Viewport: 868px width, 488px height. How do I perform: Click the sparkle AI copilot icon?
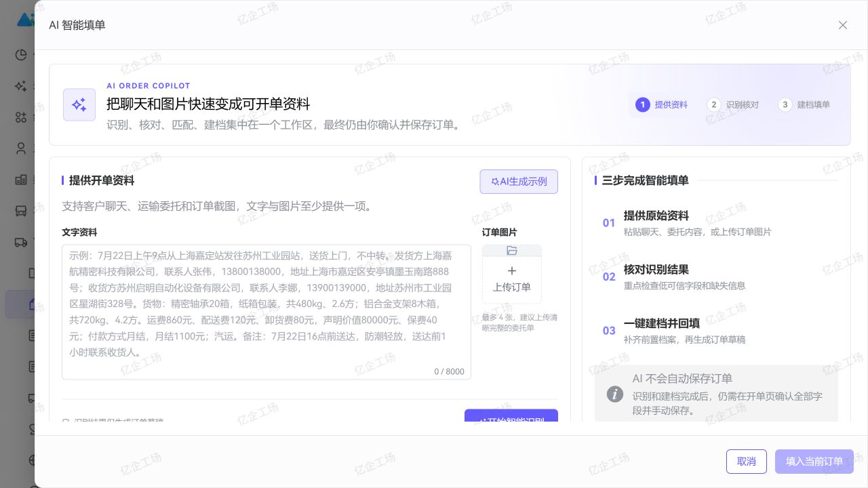[79, 105]
